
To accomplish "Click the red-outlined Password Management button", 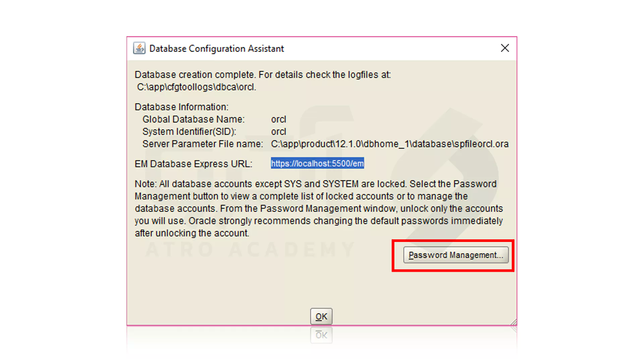I will point(455,255).
